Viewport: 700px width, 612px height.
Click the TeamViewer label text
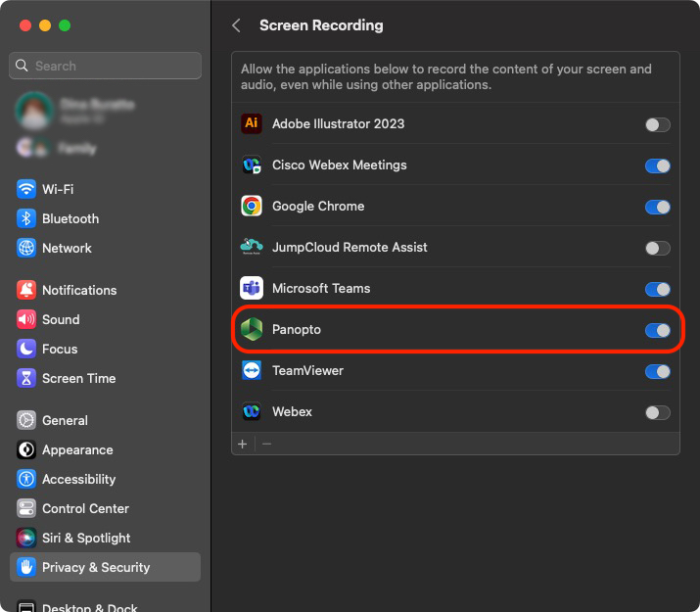pos(307,370)
